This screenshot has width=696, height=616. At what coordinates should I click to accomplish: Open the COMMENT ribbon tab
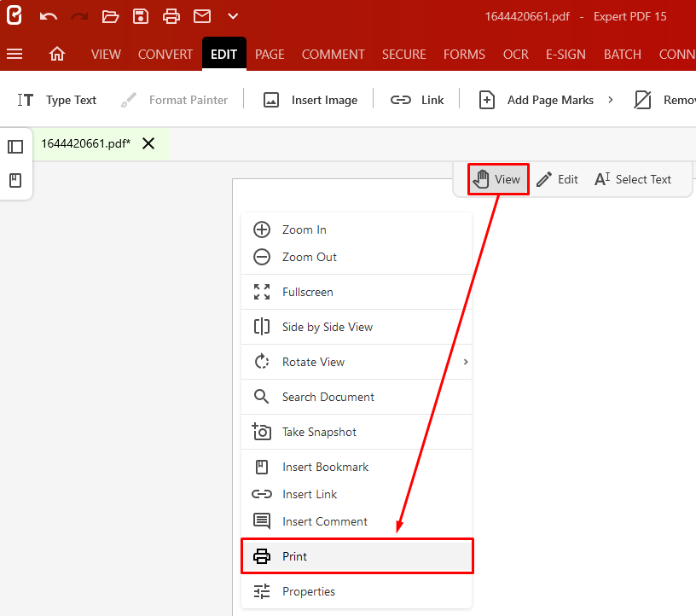333,54
